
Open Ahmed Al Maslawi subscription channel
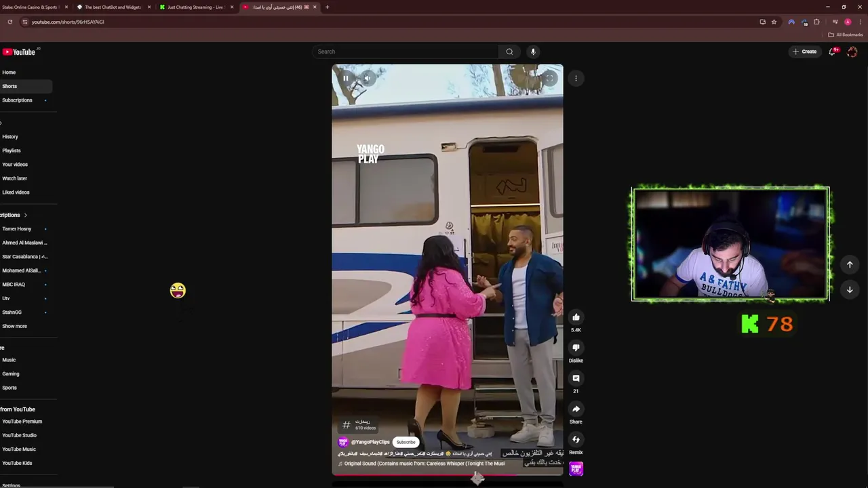point(26,243)
